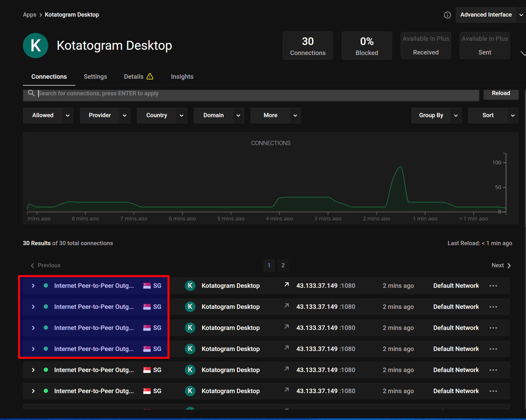
Task: Switch to the Insights tab
Action: (x=182, y=77)
